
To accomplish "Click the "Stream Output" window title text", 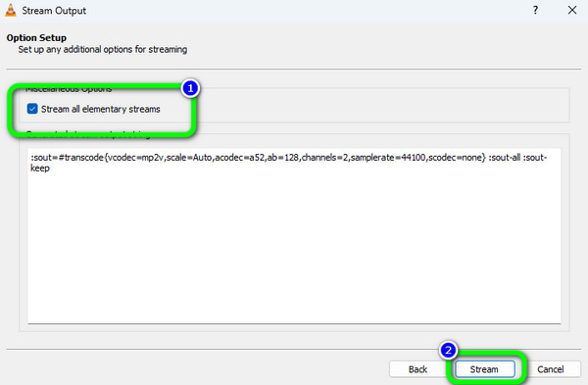I will 54,11.
